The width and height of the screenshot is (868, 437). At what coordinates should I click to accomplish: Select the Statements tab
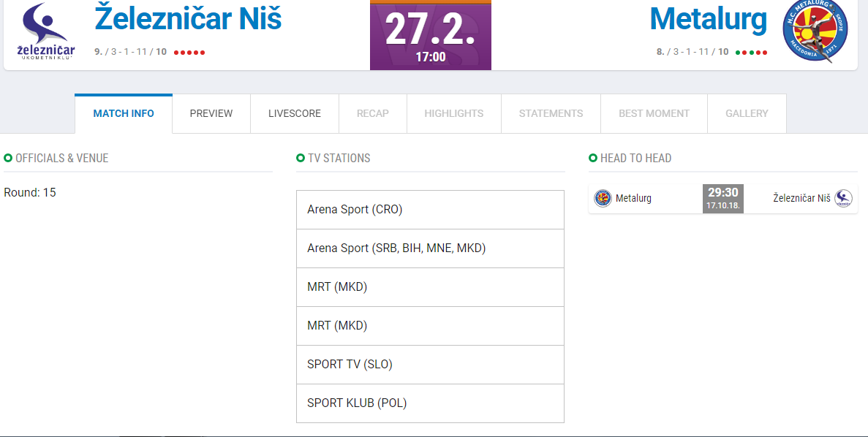551,113
